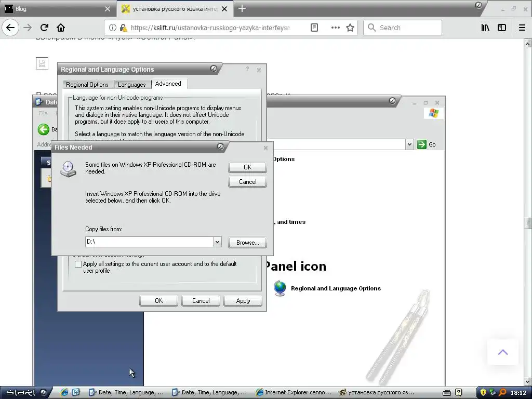Image resolution: width=532 pixels, height=399 pixels.
Task: Switch to установка русского яз... taskbar item
Action: click(x=377, y=392)
